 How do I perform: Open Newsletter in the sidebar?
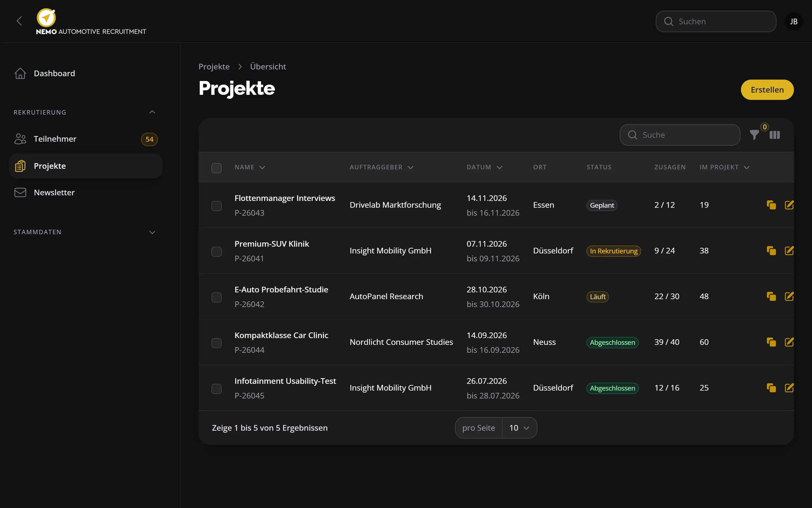(x=86, y=192)
